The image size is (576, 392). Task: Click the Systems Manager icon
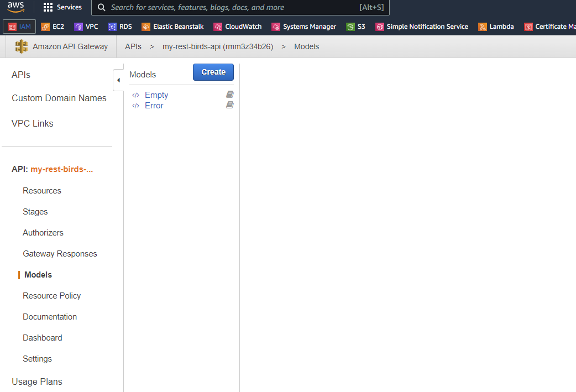(276, 27)
